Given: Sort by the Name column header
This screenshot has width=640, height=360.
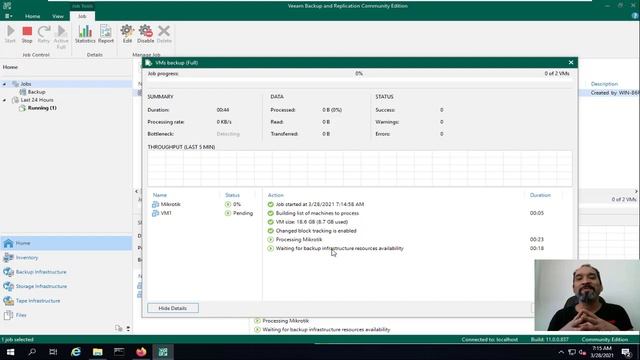Looking at the screenshot, I should point(160,195).
